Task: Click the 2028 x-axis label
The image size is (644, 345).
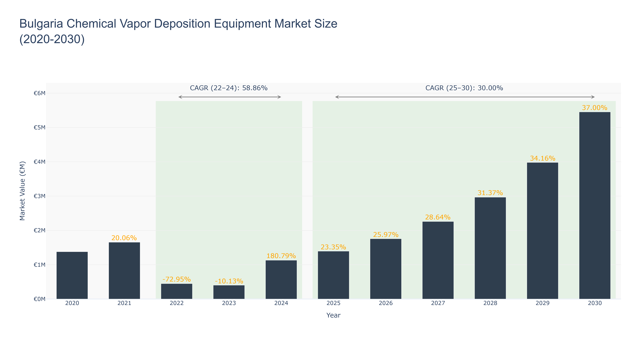Action: 490,303
